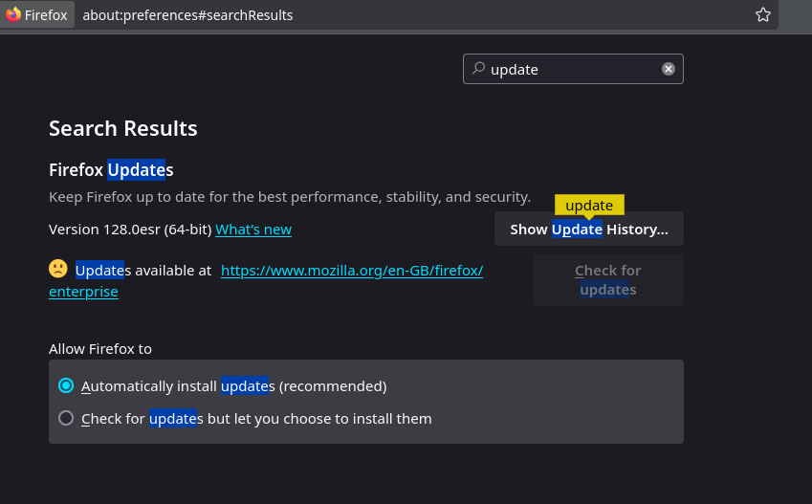Click inside the settings search field containing "update"
The width and height of the screenshot is (812, 504).
[573, 69]
